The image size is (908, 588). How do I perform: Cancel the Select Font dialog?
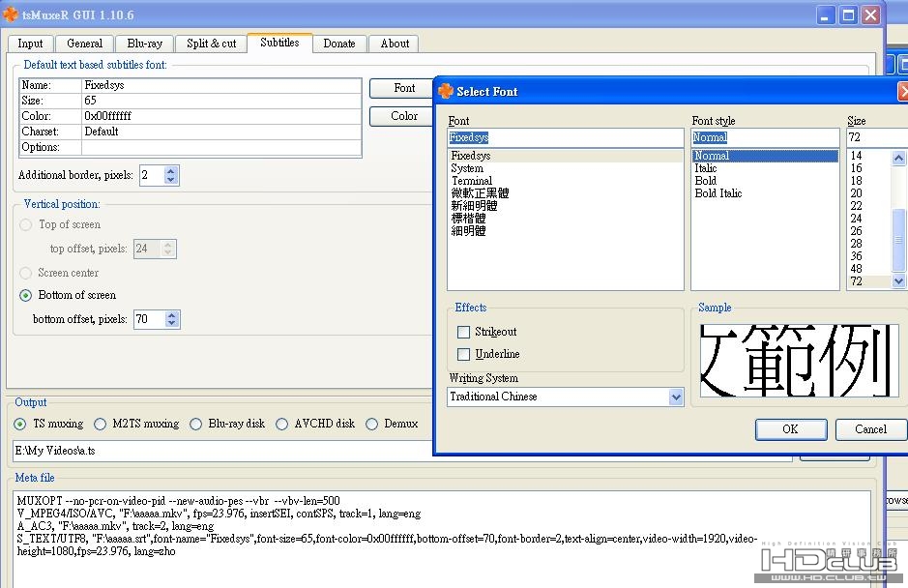pyautogui.click(x=870, y=429)
